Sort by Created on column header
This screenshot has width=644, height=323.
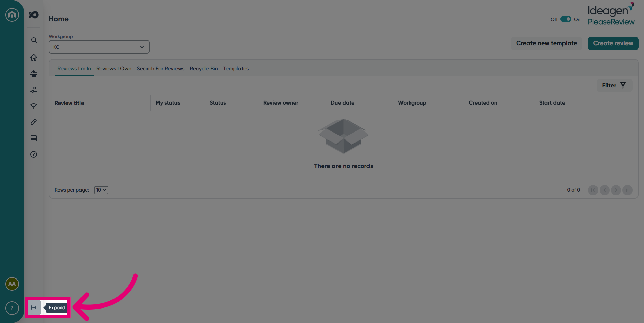[x=483, y=103]
